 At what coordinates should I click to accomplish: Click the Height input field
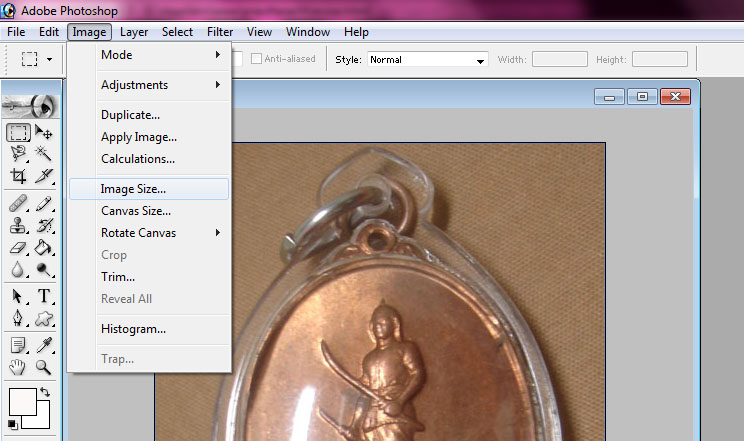660,59
